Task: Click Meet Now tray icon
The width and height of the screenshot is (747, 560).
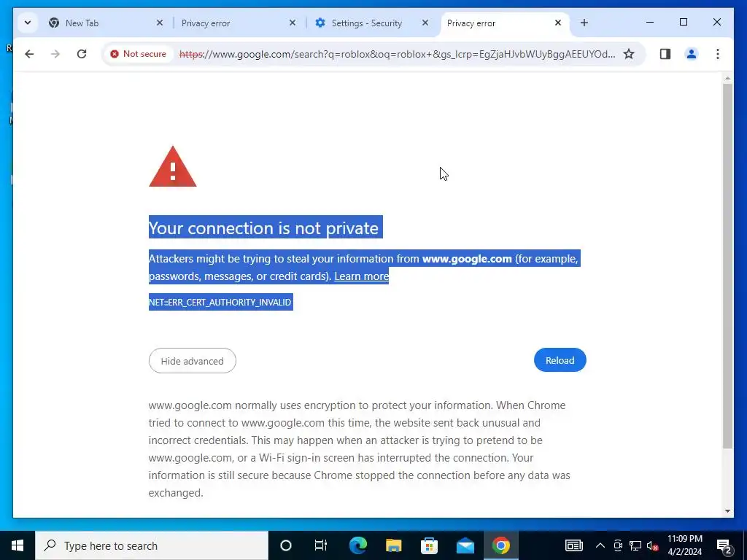Action: pyautogui.click(x=618, y=545)
